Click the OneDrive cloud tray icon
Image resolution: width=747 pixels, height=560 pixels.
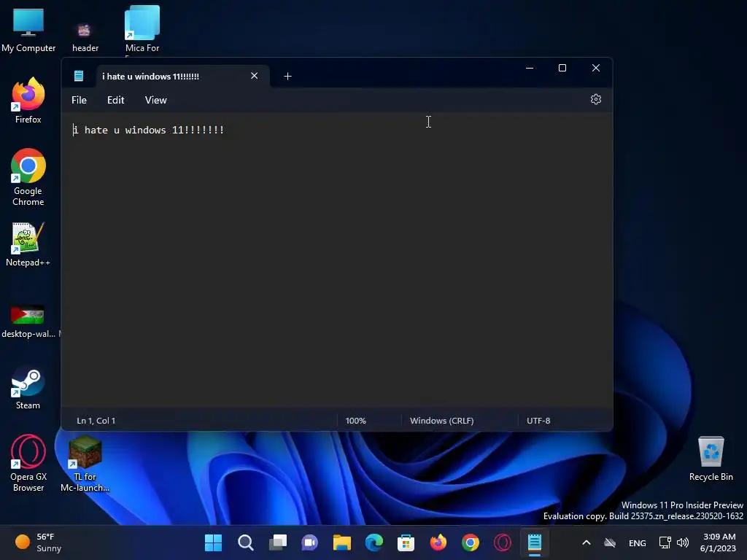610,542
